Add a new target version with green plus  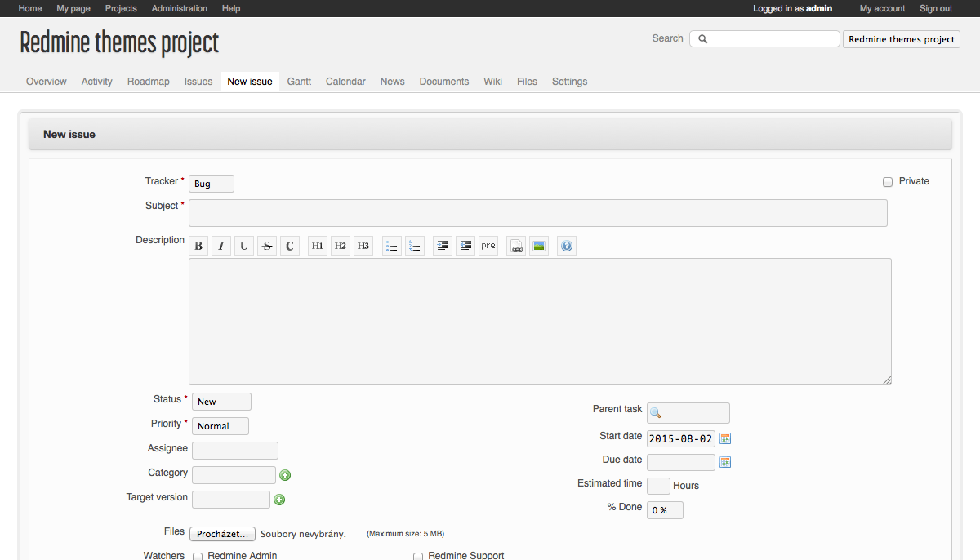[x=279, y=500]
